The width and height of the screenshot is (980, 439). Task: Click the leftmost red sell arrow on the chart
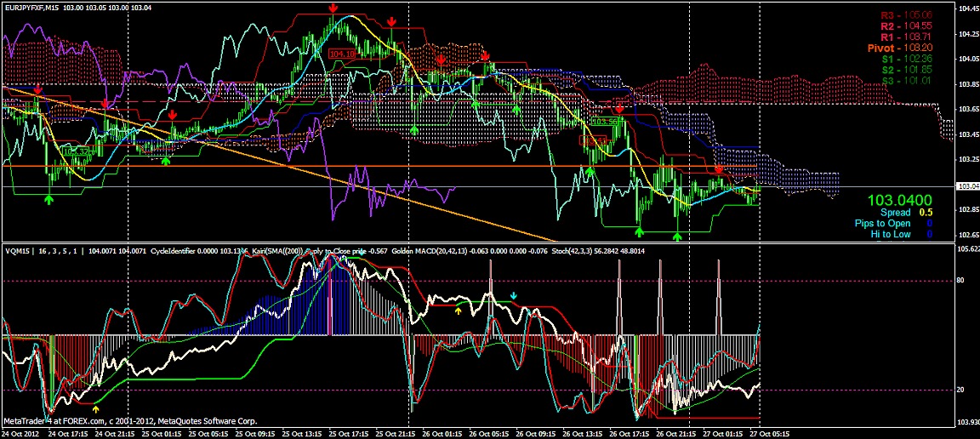[x=38, y=88]
